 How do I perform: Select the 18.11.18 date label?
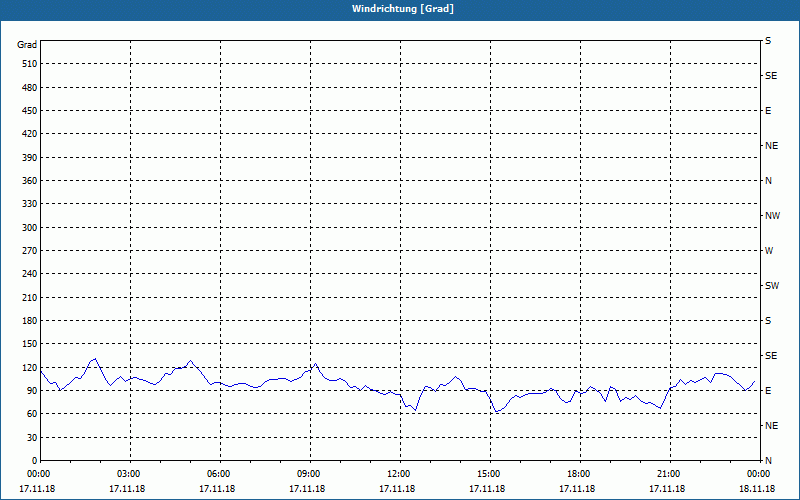[757, 488]
